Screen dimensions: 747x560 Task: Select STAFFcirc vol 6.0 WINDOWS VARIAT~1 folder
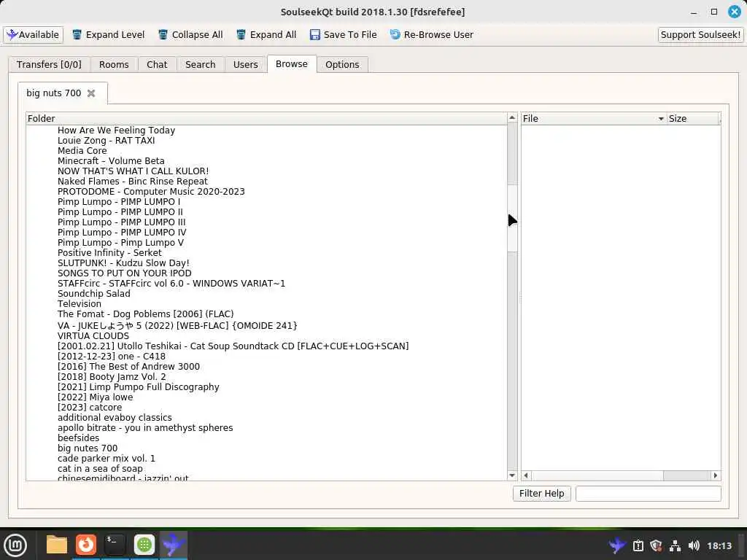pos(171,284)
